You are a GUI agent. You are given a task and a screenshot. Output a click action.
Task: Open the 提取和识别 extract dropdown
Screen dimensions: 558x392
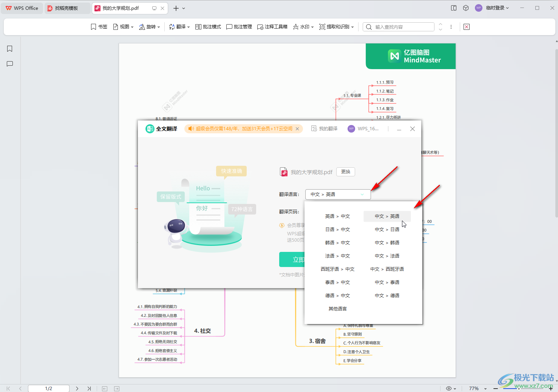tap(337, 27)
